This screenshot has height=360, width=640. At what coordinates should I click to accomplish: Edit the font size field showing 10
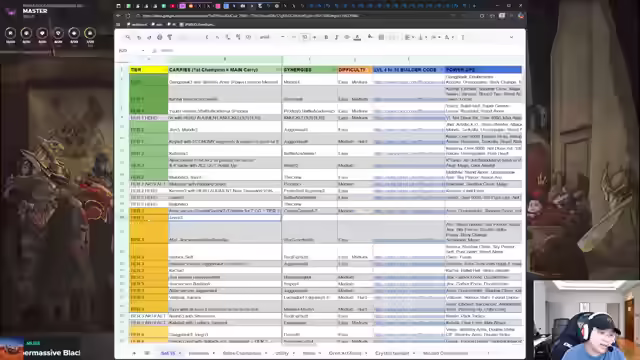point(304,37)
